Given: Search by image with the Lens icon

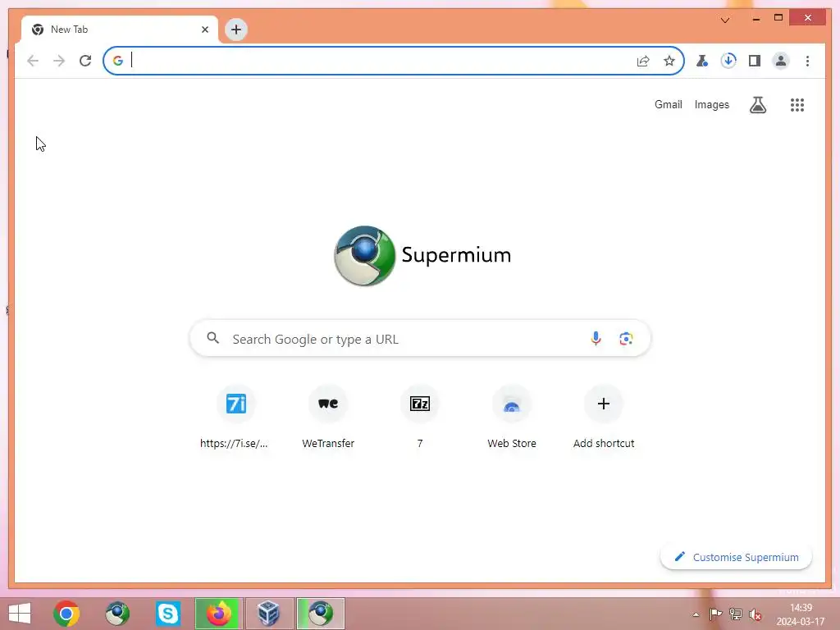Looking at the screenshot, I should (626, 338).
